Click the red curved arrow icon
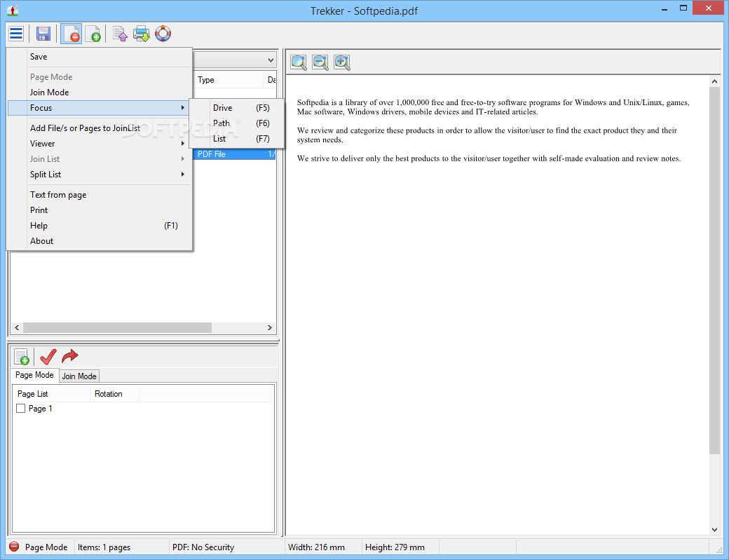 pos(69,356)
